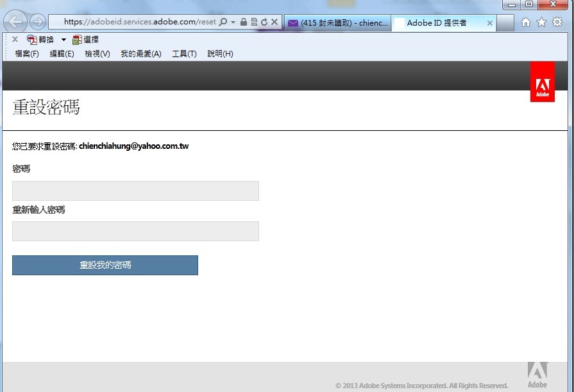Click the 重設我的密碼 button
The height and width of the screenshot is (392, 574).
point(105,265)
